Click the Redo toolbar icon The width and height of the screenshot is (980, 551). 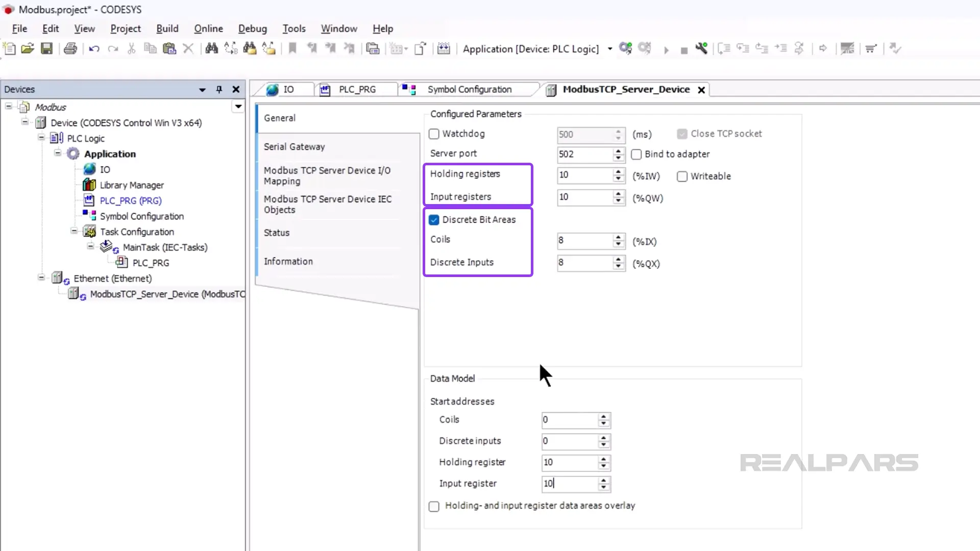tap(113, 49)
